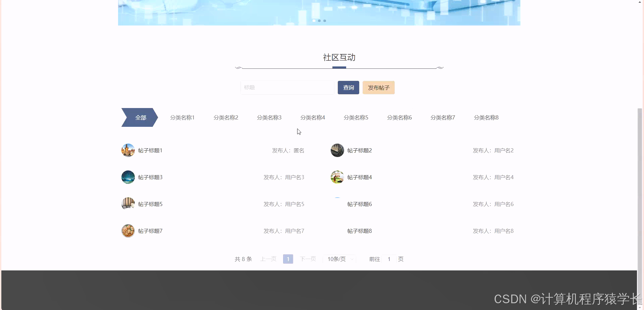Select the third carousel indicator dot
The height and width of the screenshot is (310, 644).
coord(325,20)
